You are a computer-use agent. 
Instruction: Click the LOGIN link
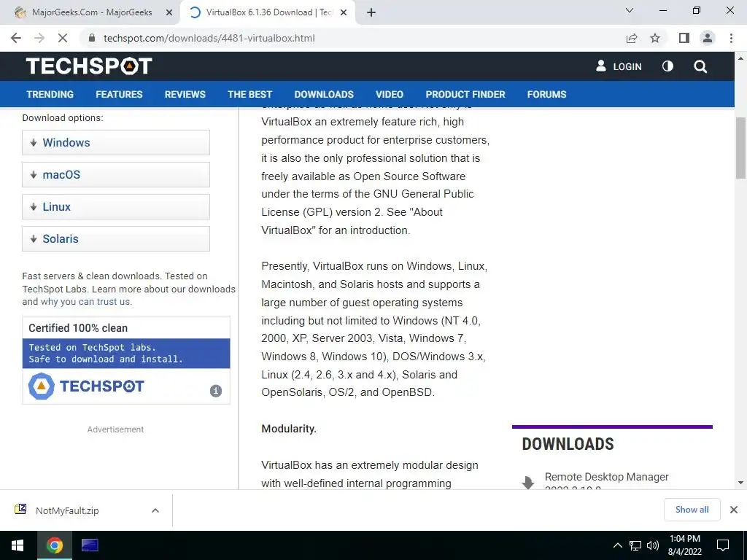tap(619, 66)
